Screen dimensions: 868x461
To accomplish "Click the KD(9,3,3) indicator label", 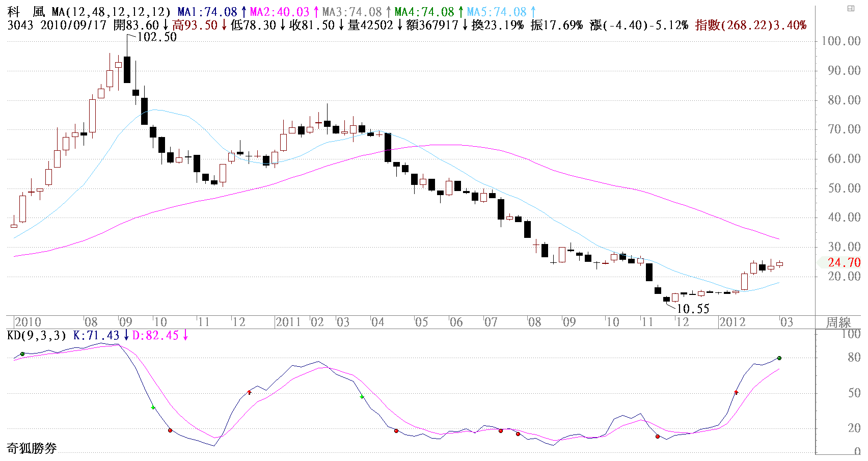I will pos(36,335).
